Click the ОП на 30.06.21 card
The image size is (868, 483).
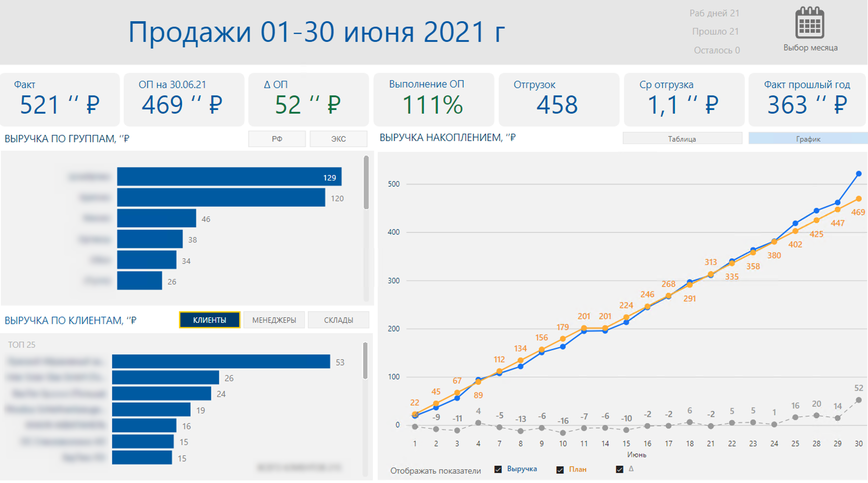pyautogui.click(x=184, y=99)
